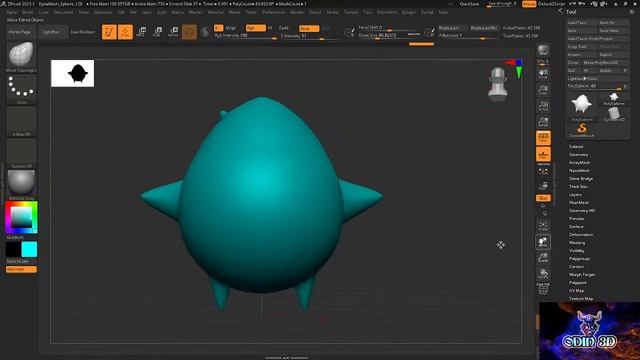Expand the Deformation section
This screenshot has height=360, width=640.
[x=581, y=235]
